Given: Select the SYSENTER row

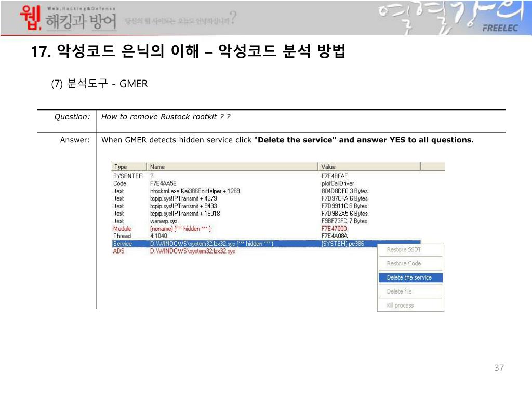Looking at the screenshot, I should point(267,176).
